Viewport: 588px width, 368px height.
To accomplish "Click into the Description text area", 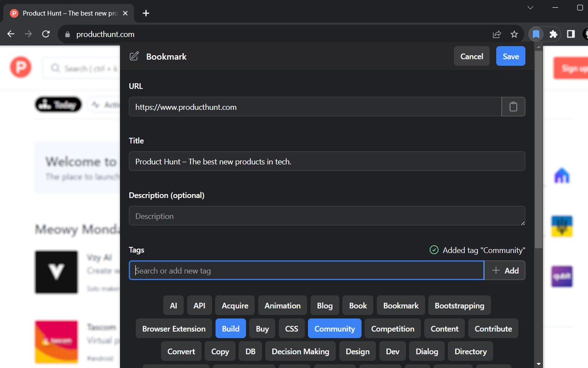I will (327, 216).
